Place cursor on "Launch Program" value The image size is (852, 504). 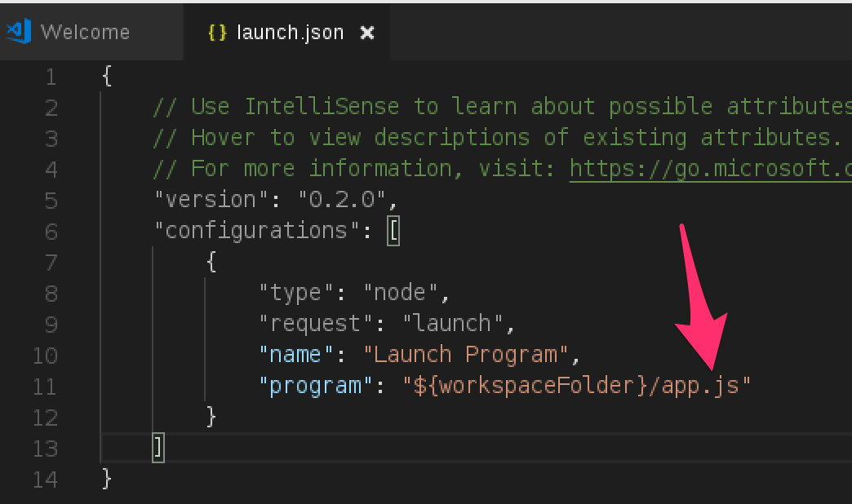click(x=465, y=355)
